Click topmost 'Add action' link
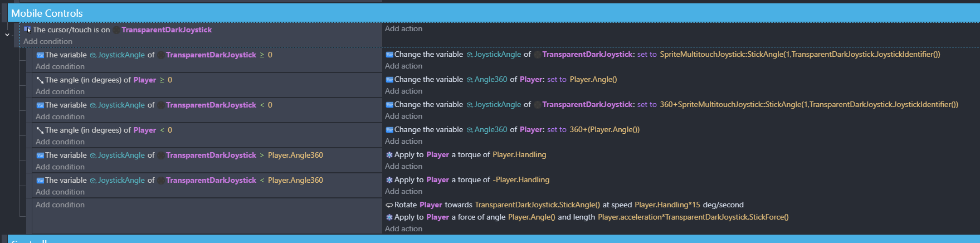This screenshot has width=980, height=243. pyautogui.click(x=403, y=29)
